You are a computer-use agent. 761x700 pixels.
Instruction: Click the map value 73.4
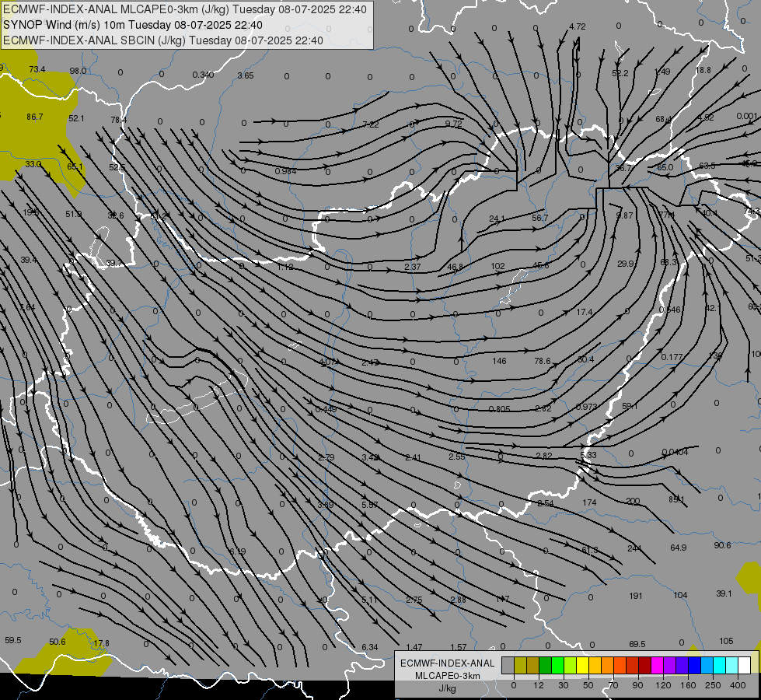(37, 69)
